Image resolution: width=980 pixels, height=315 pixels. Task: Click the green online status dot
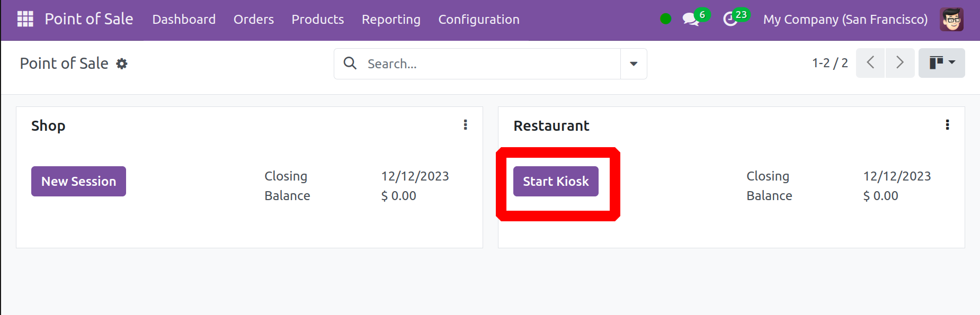[x=666, y=19]
